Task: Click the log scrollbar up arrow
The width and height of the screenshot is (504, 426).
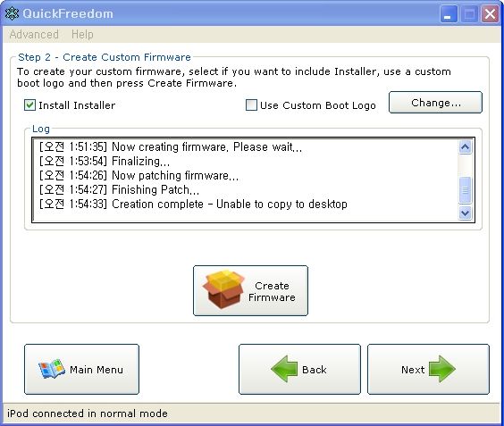Action: pos(465,147)
